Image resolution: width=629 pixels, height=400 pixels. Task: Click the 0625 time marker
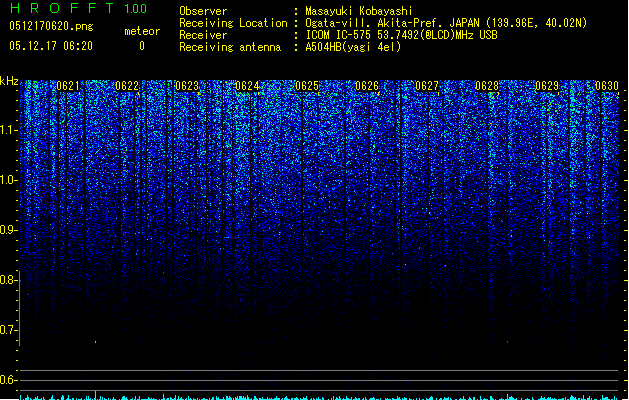307,86
